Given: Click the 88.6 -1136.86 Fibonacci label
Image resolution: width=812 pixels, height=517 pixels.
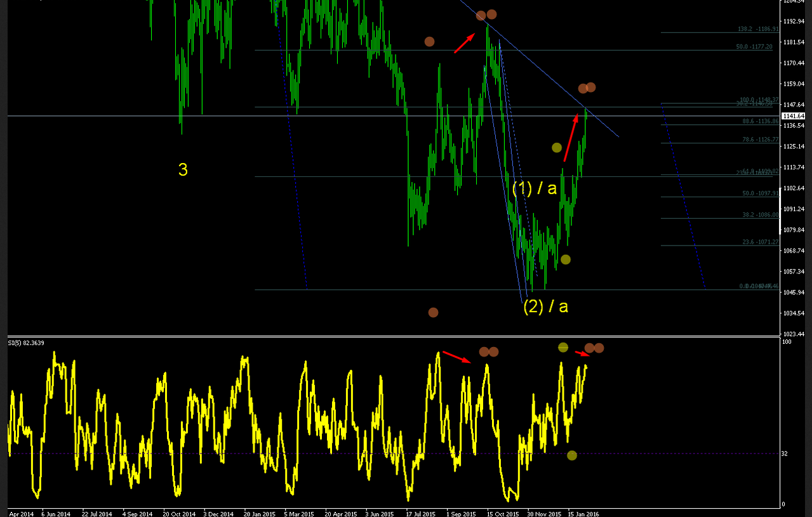Looking at the screenshot, I should pyautogui.click(x=760, y=121).
